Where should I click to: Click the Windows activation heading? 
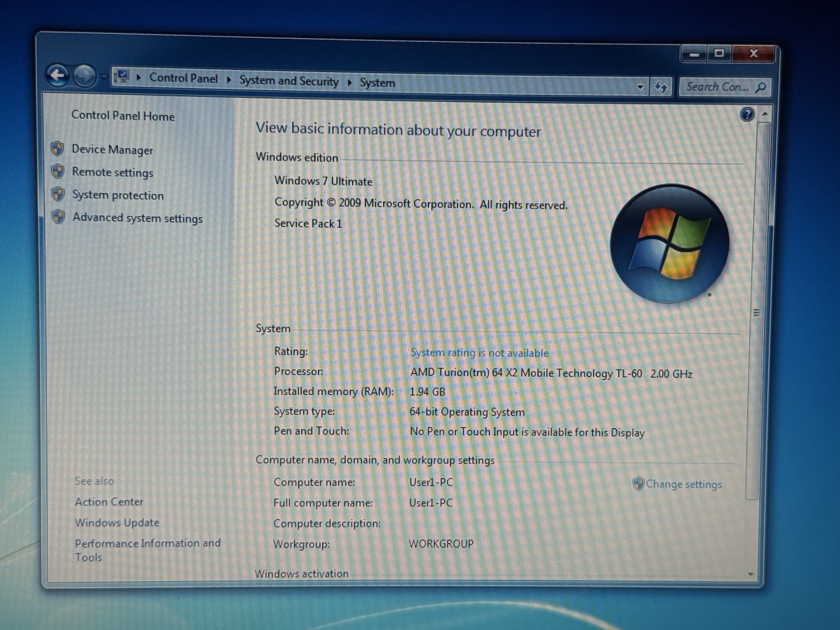coord(301,574)
